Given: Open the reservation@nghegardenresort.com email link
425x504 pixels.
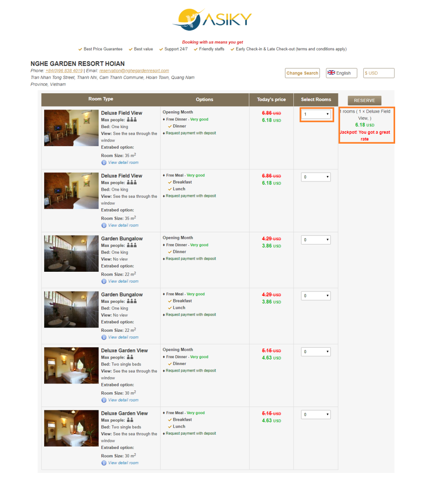Looking at the screenshot, I should tap(134, 71).
